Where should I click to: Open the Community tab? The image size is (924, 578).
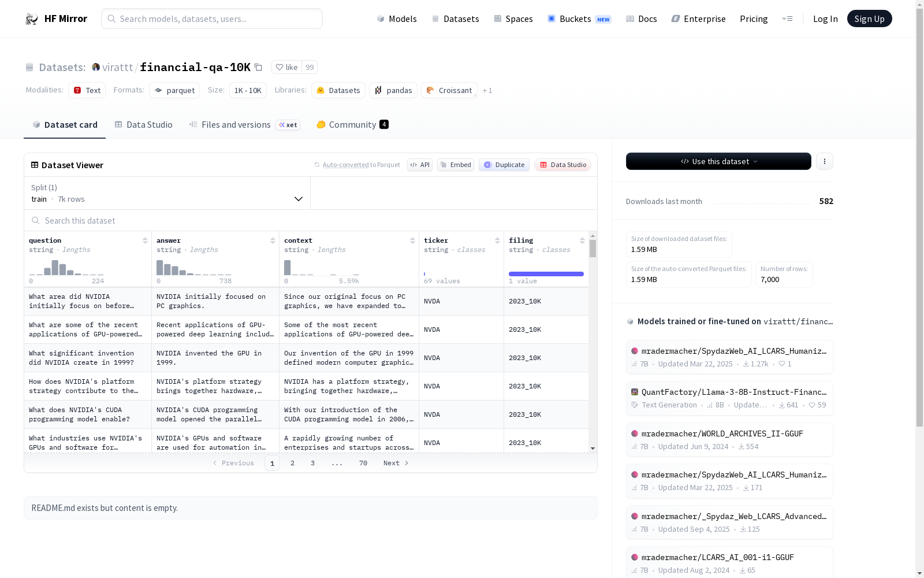[x=353, y=125]
